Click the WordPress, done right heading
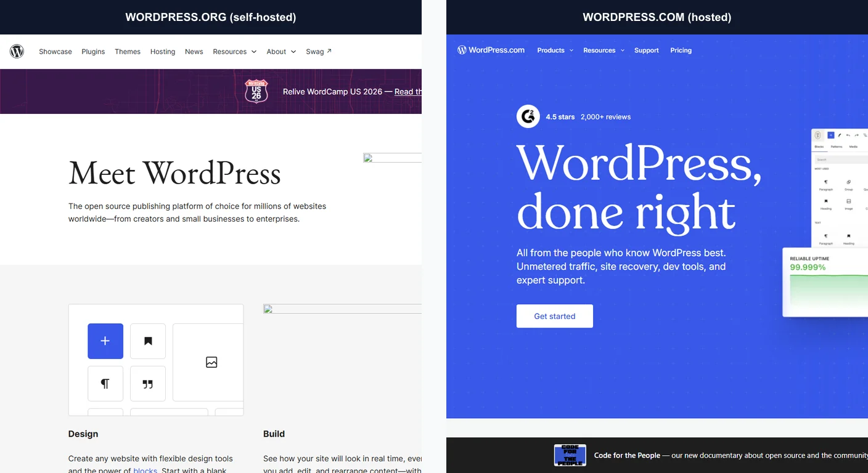 639,187
